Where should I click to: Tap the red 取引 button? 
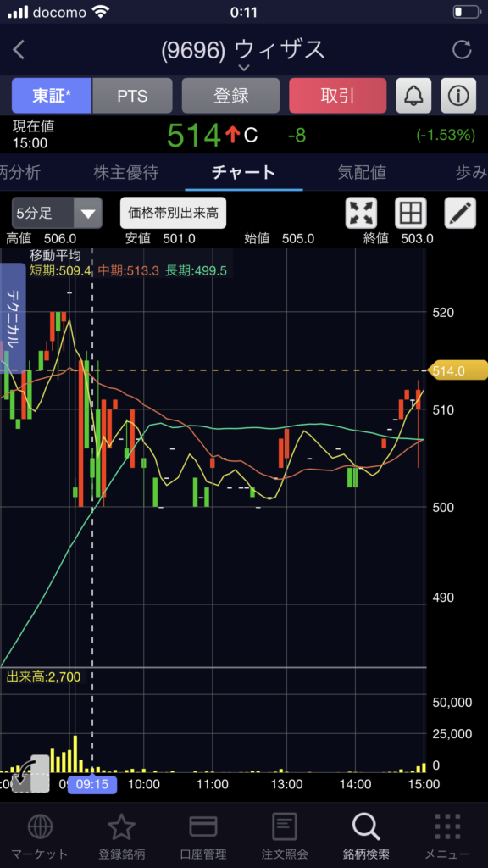pyautogui.click(x=337, y=96)
